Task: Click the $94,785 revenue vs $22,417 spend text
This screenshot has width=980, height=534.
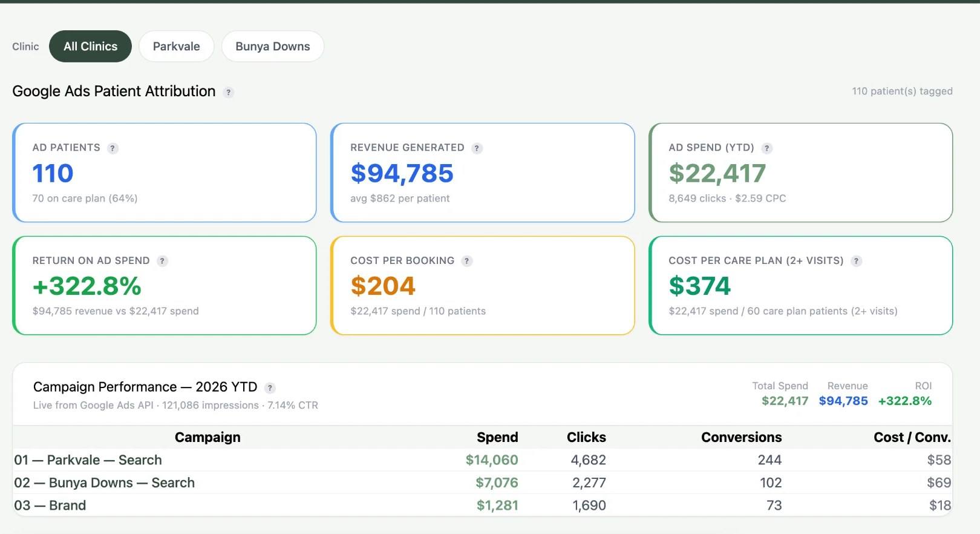Action: click(116, 311)
